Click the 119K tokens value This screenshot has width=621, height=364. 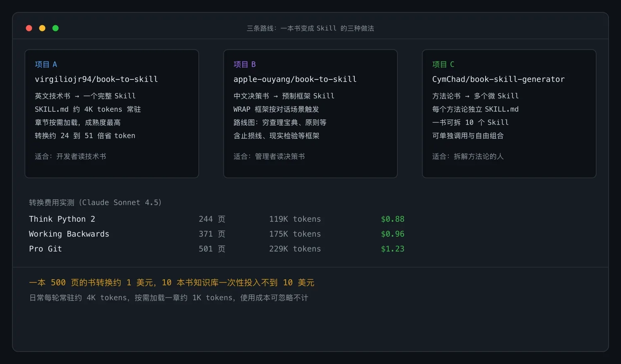tap(295, 219)
